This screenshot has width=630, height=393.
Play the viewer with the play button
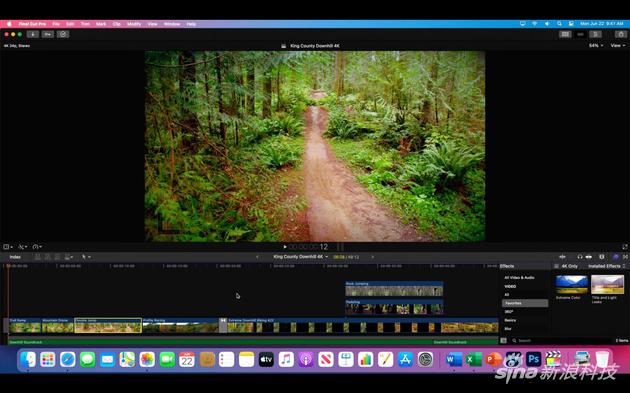pyautogui.click(x=285, y=247)
